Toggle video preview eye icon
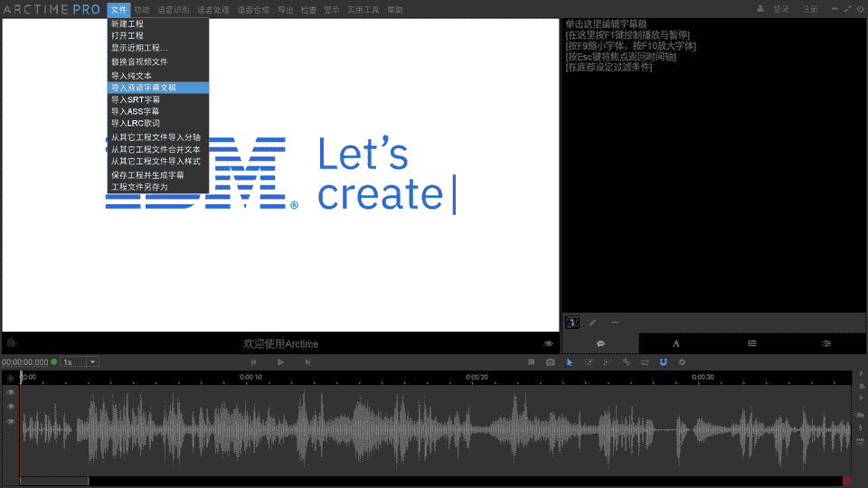The width and height of the screenshot is (868, 488). 548,343
